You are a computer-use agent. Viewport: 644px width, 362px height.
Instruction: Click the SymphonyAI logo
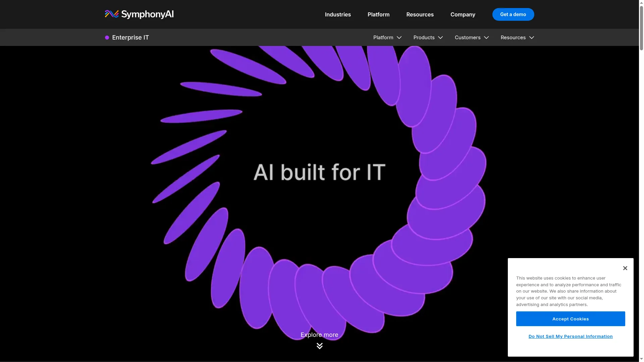click(139, 14)
